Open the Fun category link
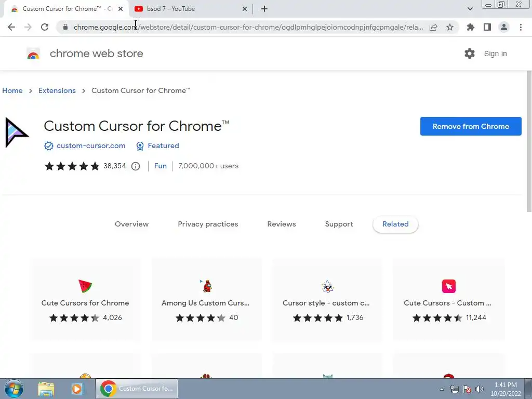This screenshot has width=532, height=399. 161,166
